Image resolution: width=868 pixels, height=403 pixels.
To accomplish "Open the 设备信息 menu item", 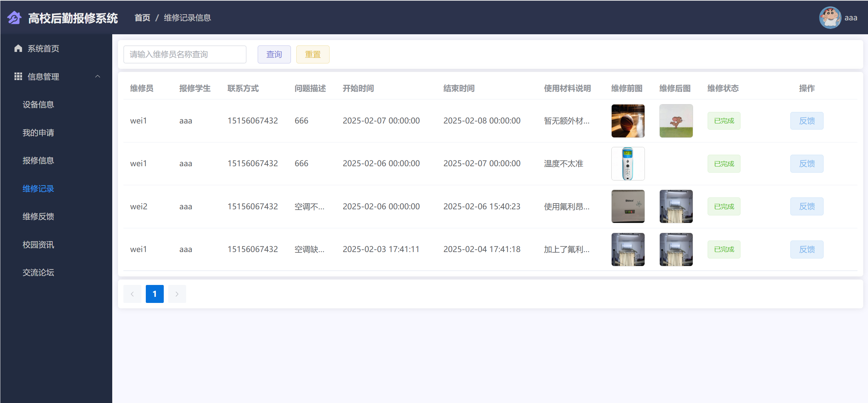I will pos(38,104).
